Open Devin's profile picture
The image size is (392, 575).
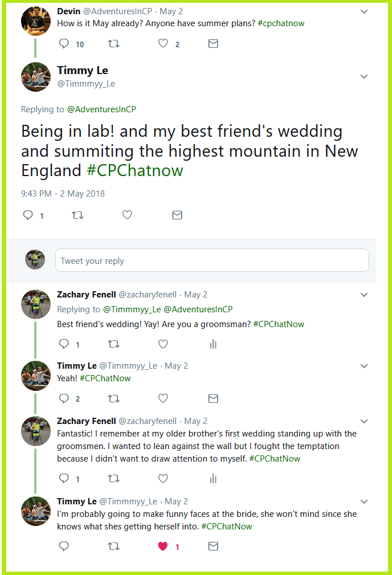[x=35, y=21]
